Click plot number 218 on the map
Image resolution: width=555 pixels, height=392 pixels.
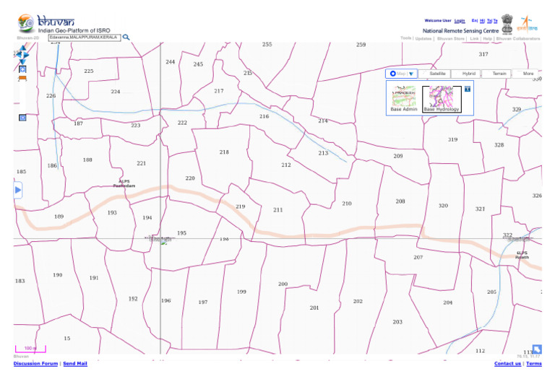[224, 152]
